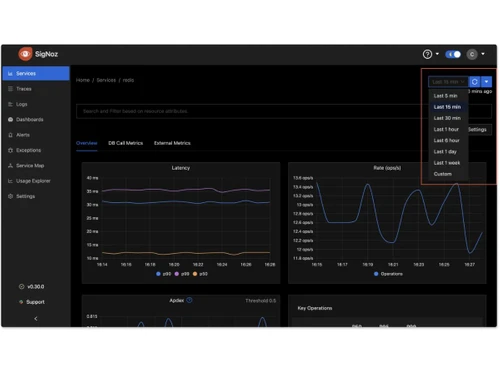Click the Services bar chart icon
Image resolution: width=500 pixels, height=375 pixels.
pyautogui.click(x=10, y=73)
